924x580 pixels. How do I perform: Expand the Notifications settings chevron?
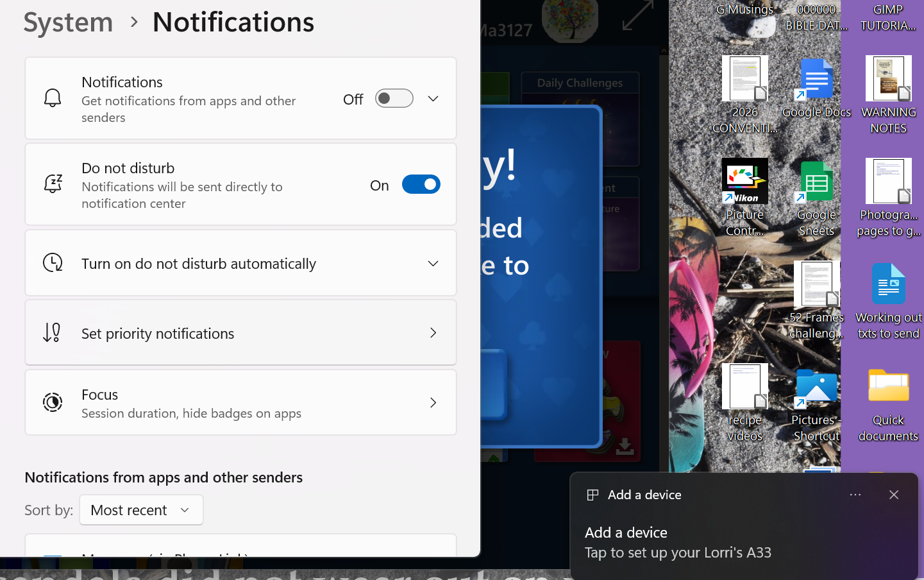point(433,98)
